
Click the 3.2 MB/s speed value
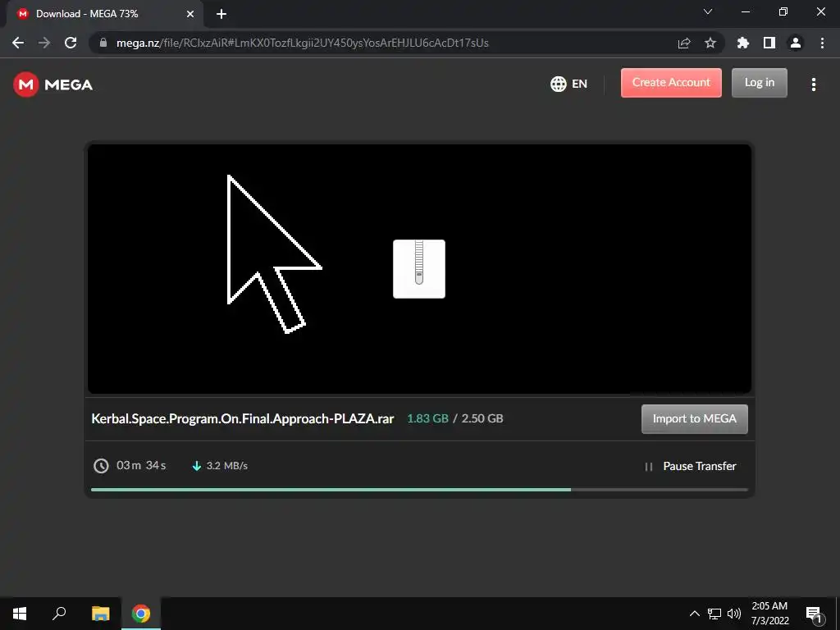(x=227, y=466)
